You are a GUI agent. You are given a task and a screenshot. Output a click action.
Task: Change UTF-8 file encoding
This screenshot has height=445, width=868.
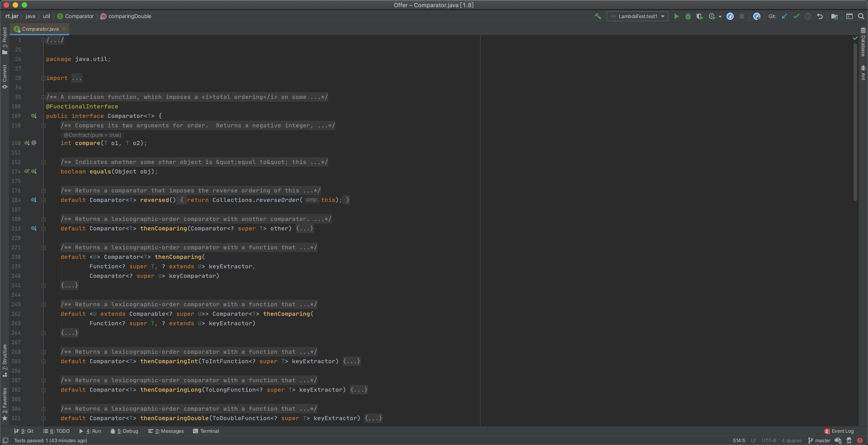point(769,440)
